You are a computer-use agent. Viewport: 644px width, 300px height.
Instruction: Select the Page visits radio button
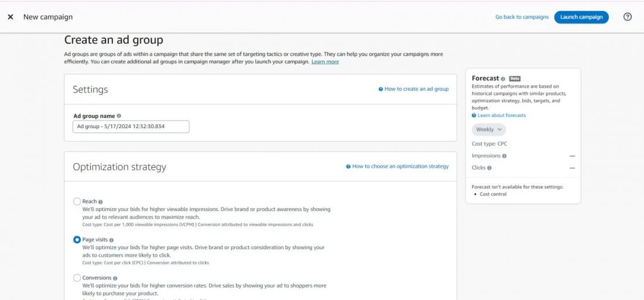(77, 240)
